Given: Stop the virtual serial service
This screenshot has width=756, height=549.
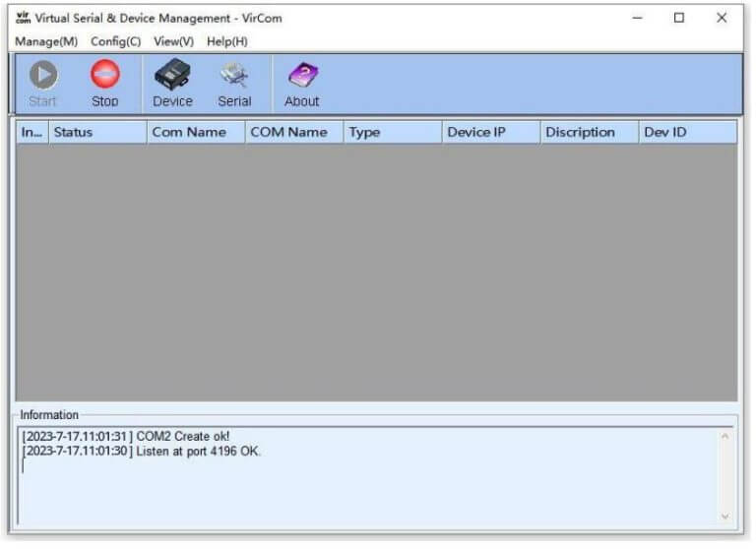Looking at the screenshot, I should click(x=105, y=84).
